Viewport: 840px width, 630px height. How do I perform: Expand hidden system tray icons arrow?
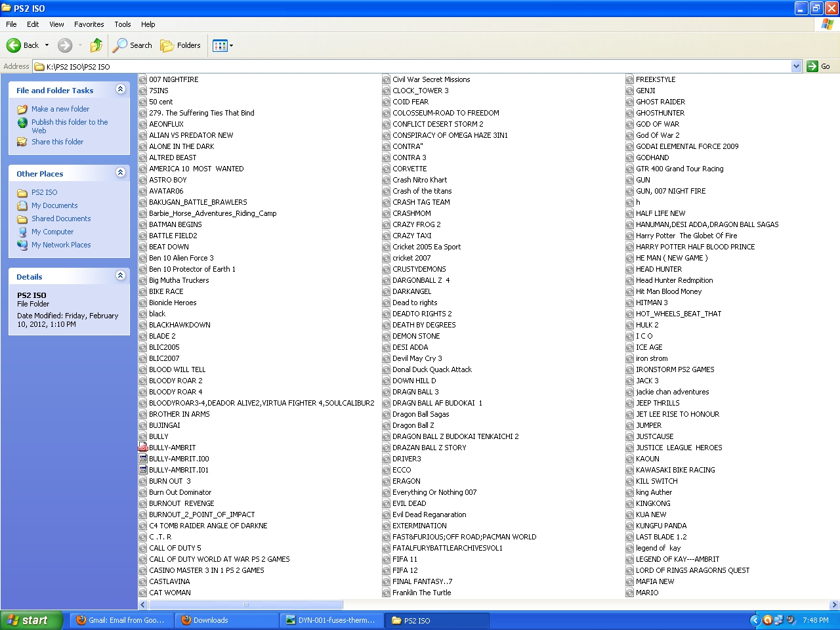(755, 620)
